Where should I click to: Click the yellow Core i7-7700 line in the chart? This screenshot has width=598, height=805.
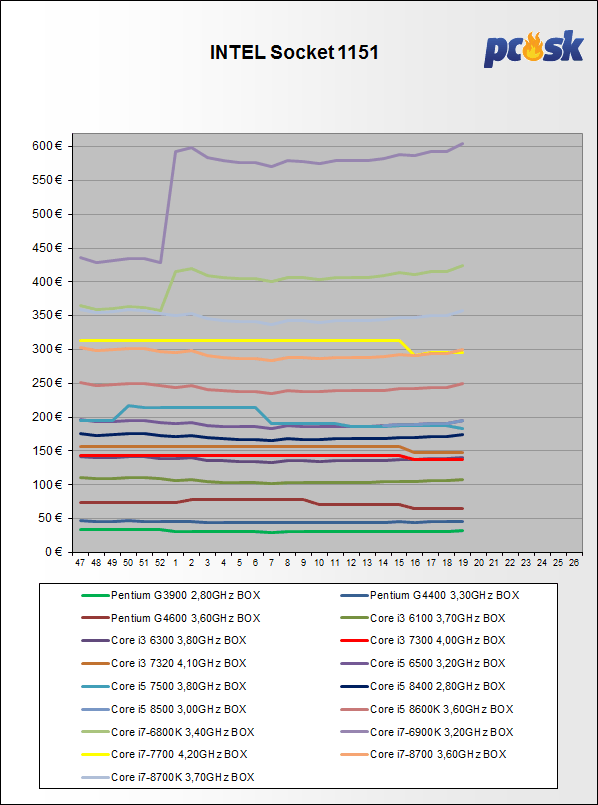pos(239,340)
